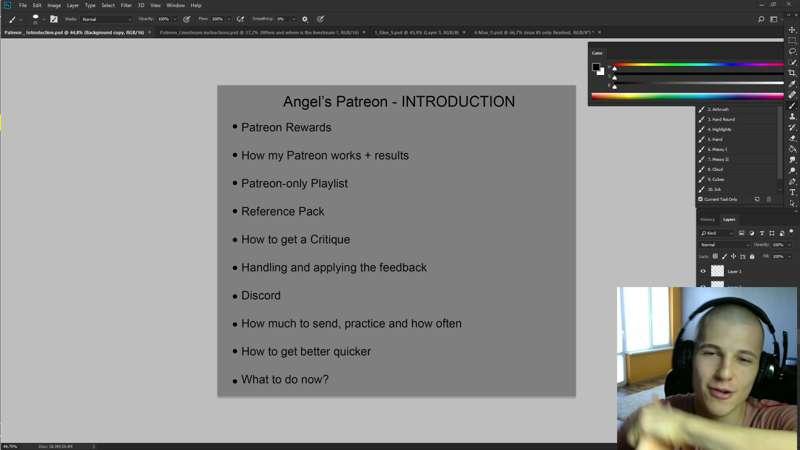The height and width of the screenshot is (450, 800).
Task: Open the layer blend mode dropdown
Action: click(x=724, y=245)
